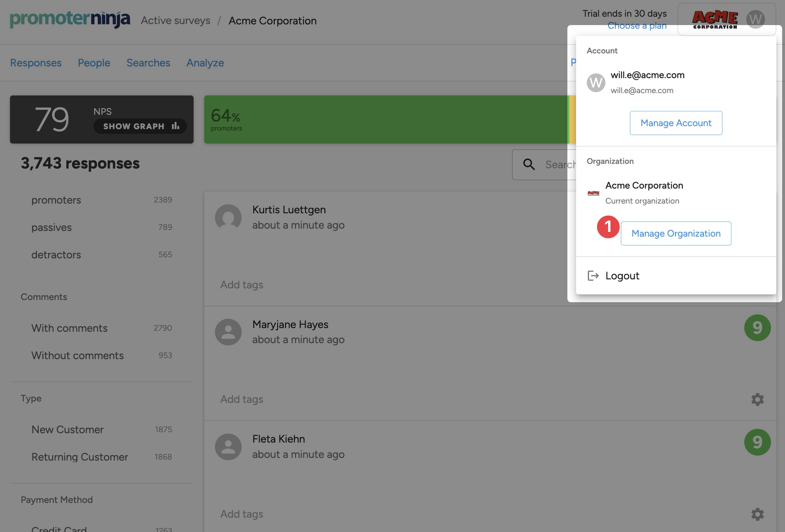785x532 pixels.
Task: Open settings gear for Fleta Kiehn's response
Action: pos(757,514)
